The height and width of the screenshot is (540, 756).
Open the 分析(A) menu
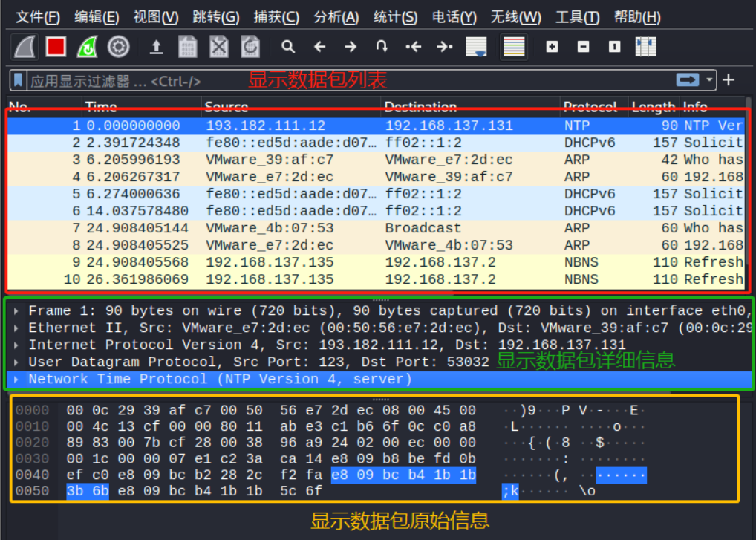tap(336, 17)
